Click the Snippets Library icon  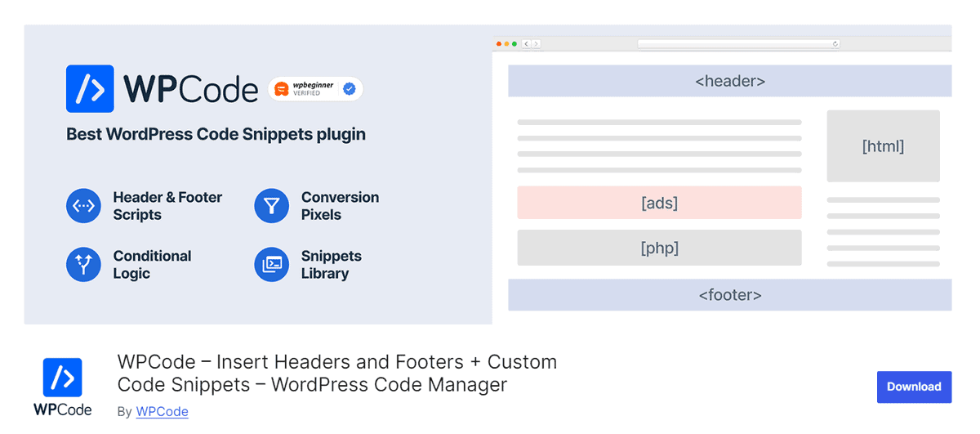[272, 265]
